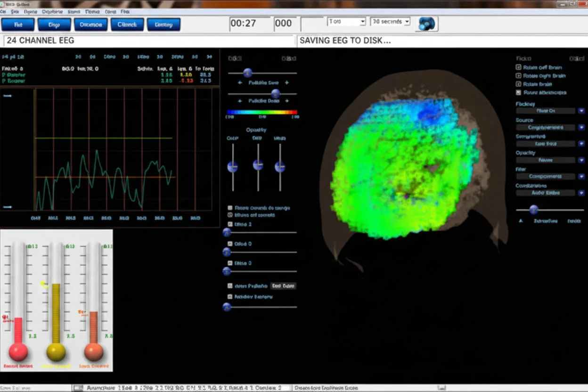Toggle the checkbox ending in '2' above its slider
This screenshot has width=588, height=392.
pos(230,224)
